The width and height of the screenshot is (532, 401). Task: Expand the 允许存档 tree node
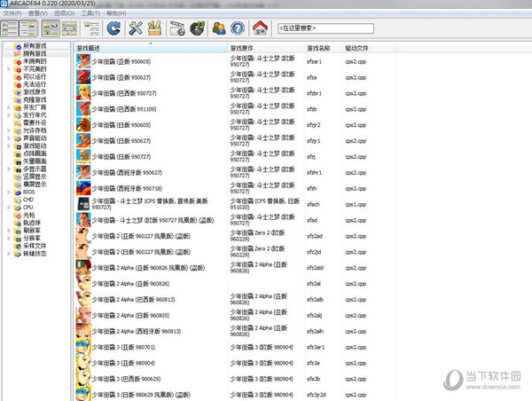[9, 130]
